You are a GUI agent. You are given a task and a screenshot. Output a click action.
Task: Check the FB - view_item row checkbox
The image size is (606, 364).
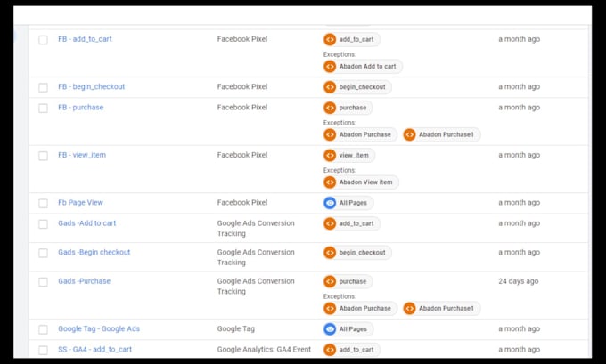44,156
